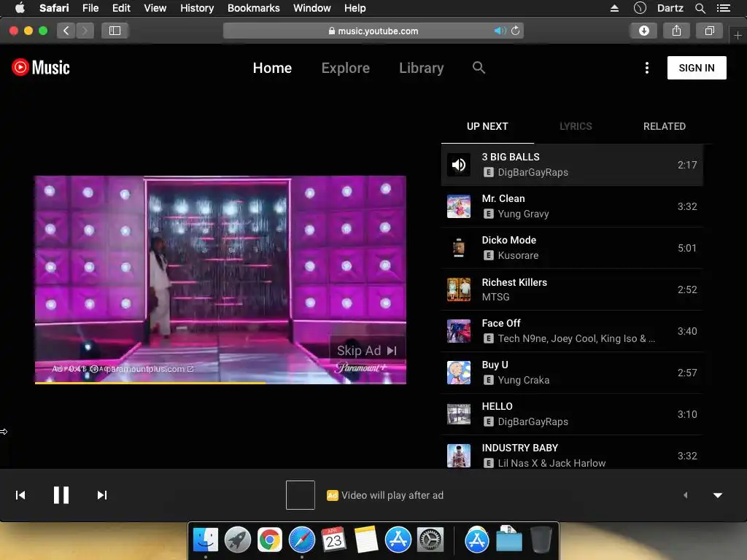Open the Explore tab

pyautogui.click(x=345, y=68)
